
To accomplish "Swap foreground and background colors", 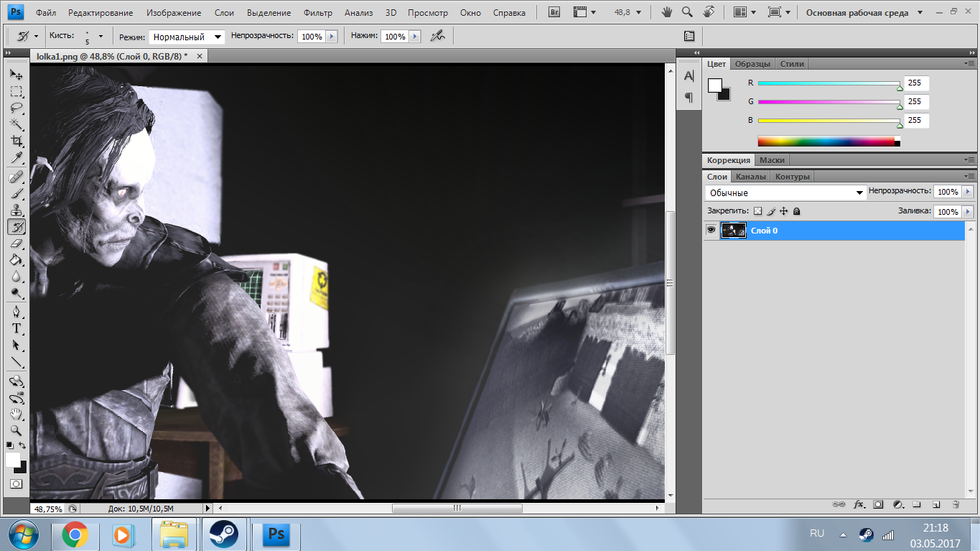I will click(22, 445).
